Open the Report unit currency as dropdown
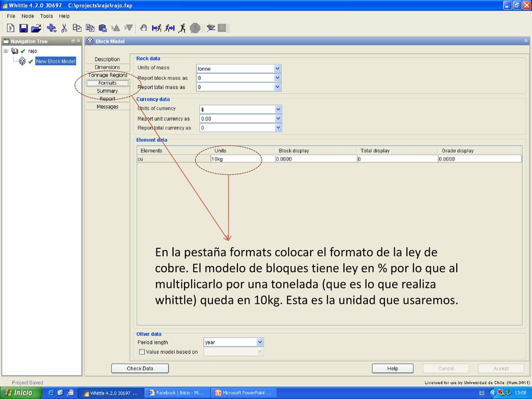The width and height of the screenshot is (532, 399). [278, 118]
